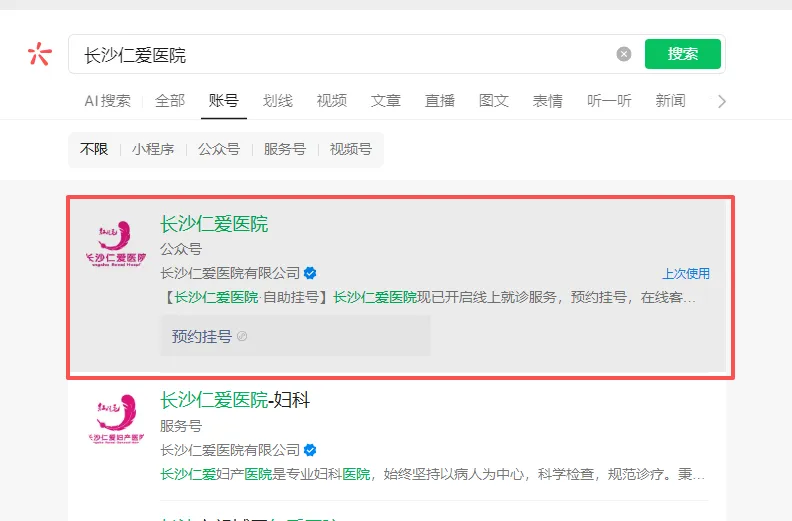Click the 长沙仁爱妇产医院 description text
This screenshot has height=521, width=792.
point(432,474)
